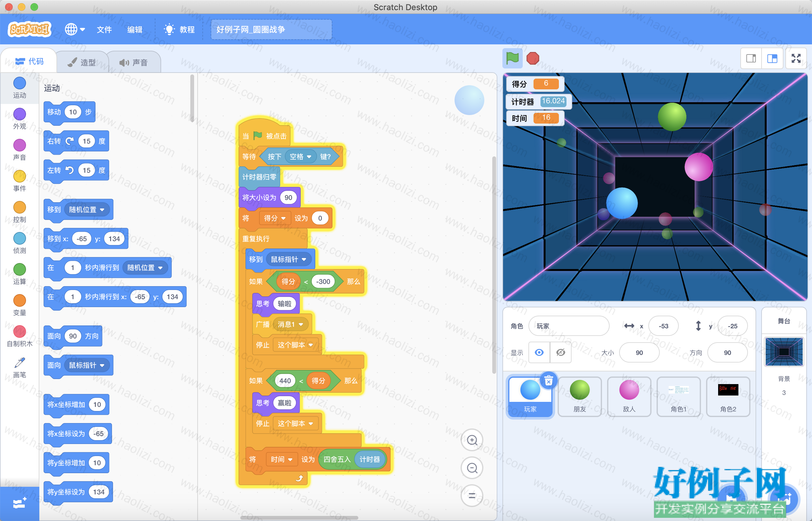Delete the 玩家 sprite with trash icon
The width and height of the screenshot is (812, 521).
coord(548,381)
